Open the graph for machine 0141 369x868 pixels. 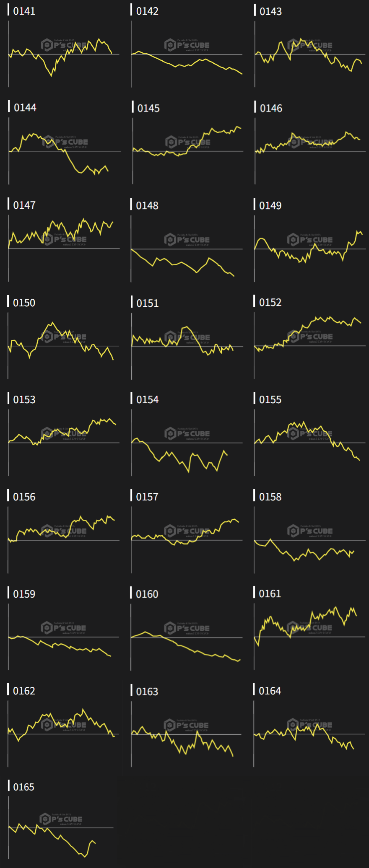click(64, 54)
